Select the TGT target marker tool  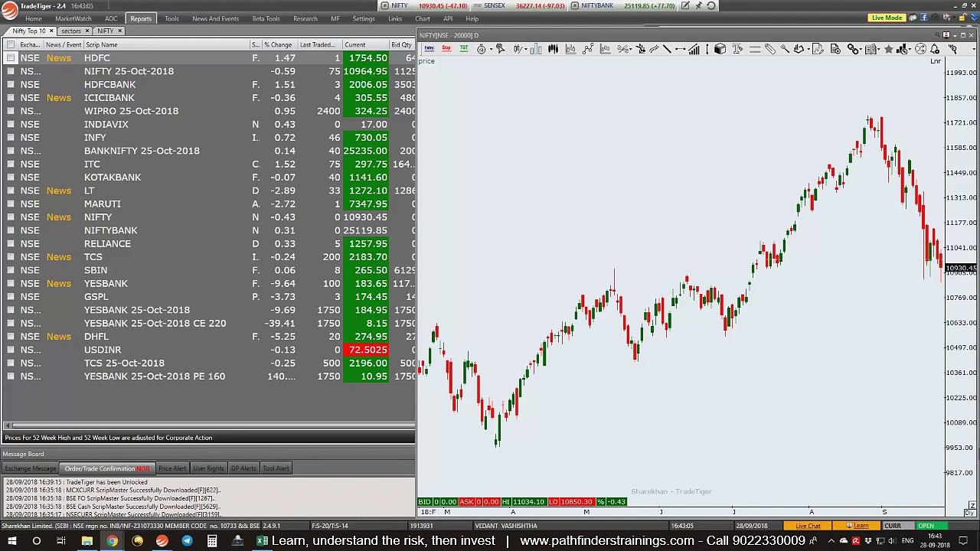coord(464,49)
